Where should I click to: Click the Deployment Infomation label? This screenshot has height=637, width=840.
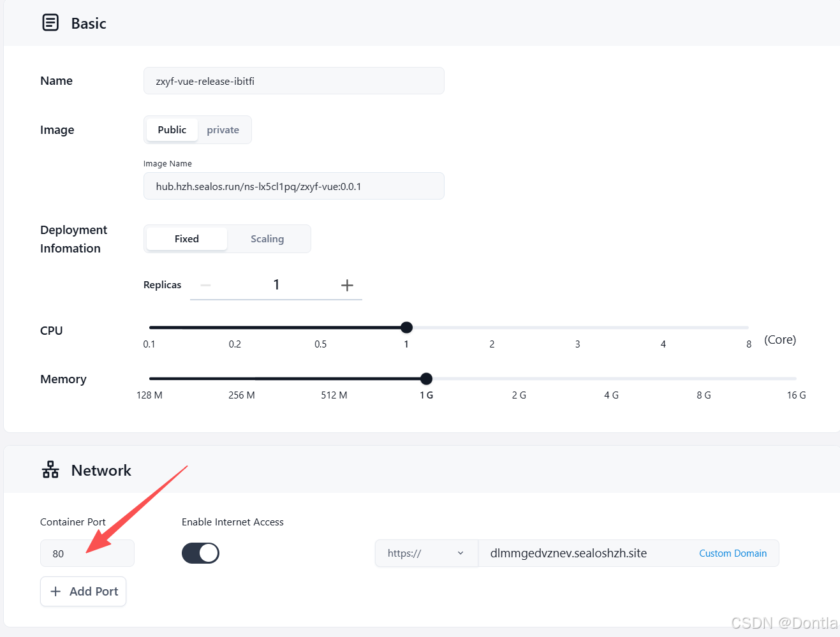[x=73, y=239]
